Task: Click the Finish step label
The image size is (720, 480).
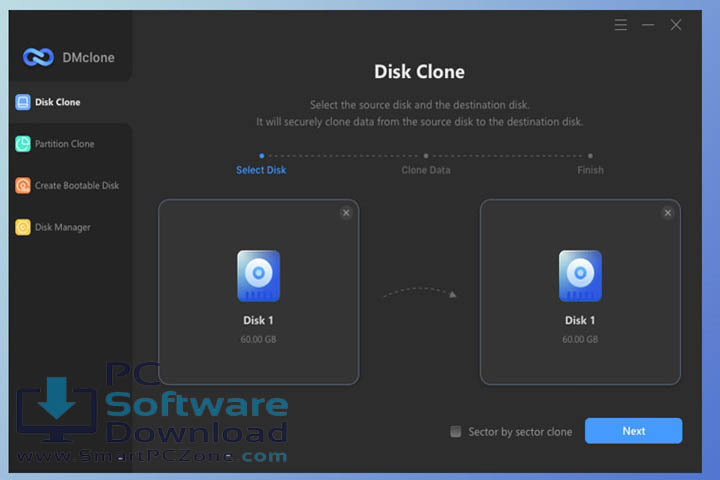Action: tap(590, 170)
